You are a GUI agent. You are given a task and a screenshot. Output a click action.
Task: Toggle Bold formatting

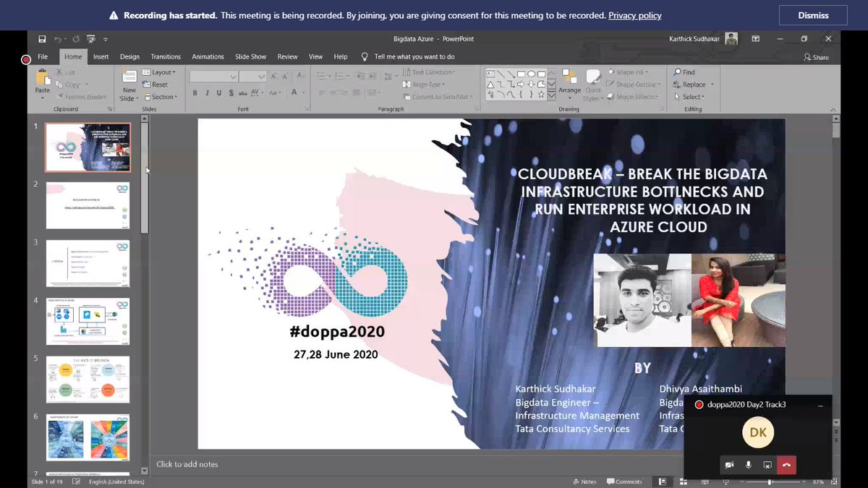pyautogui.click(x=195, y=93)
